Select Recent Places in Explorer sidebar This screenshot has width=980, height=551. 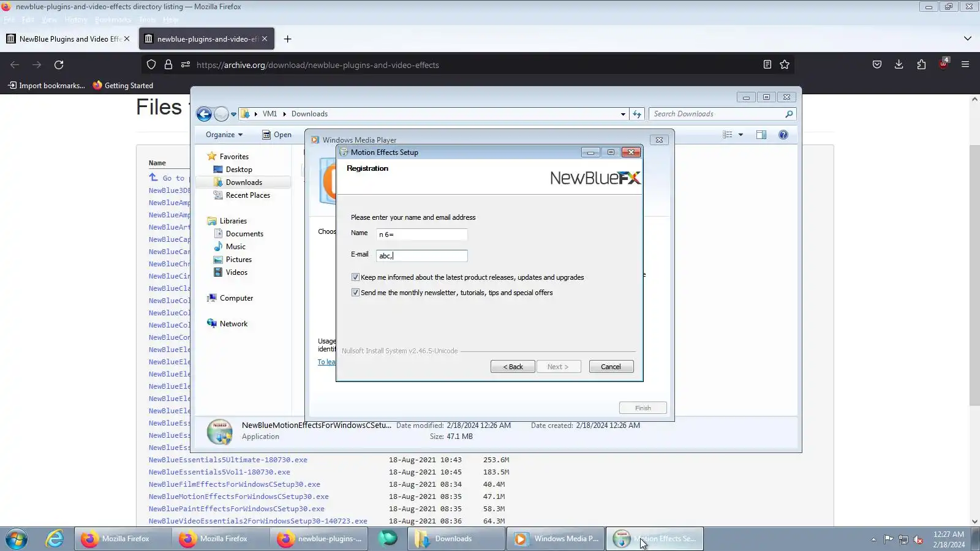click(x=247, y=195)
